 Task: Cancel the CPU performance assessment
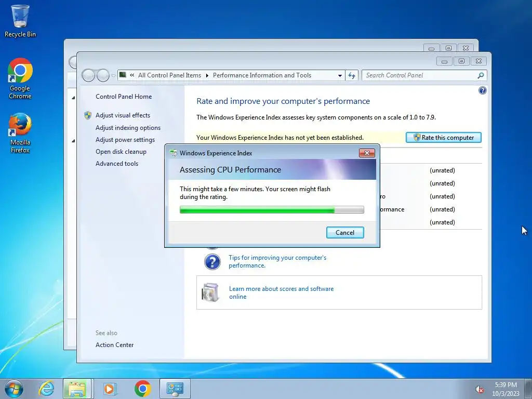(x=345, y=232)
